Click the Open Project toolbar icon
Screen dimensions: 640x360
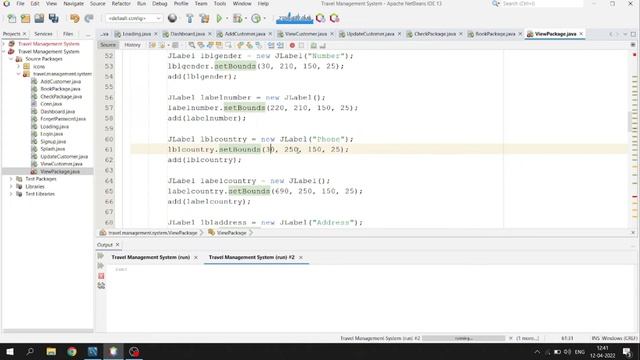[39, 18]
